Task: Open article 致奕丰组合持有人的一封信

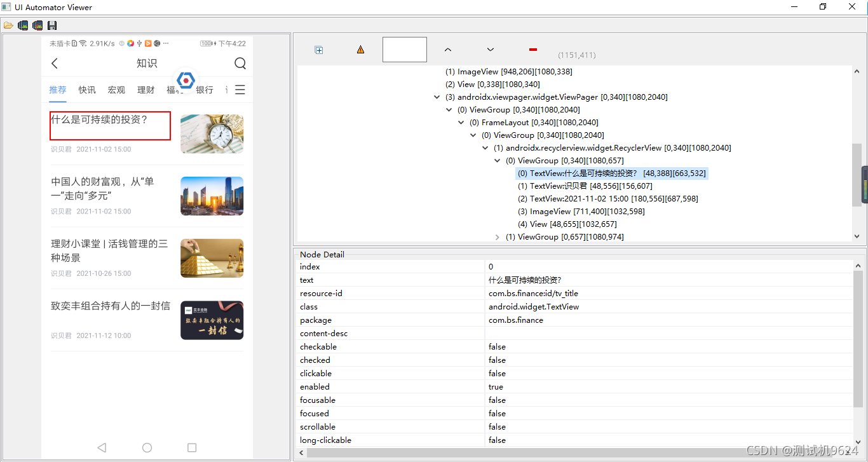Action: coord(111,306)
